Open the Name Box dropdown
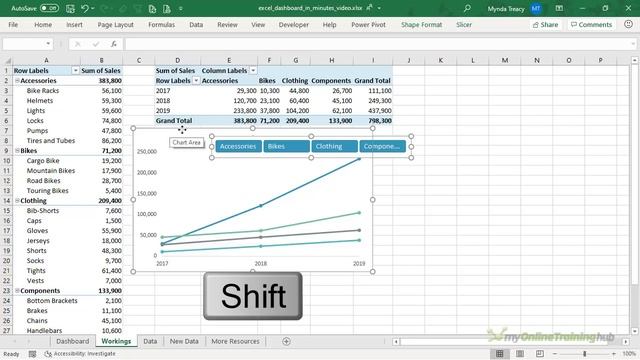Viewport: 640px width, 360px height. (x=48, y=44)
